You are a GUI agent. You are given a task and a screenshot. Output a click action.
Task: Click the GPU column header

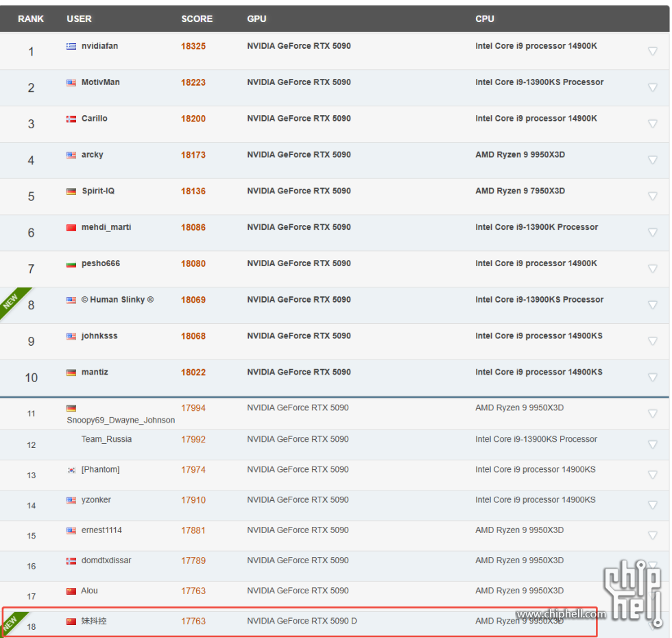pos(256,19)
